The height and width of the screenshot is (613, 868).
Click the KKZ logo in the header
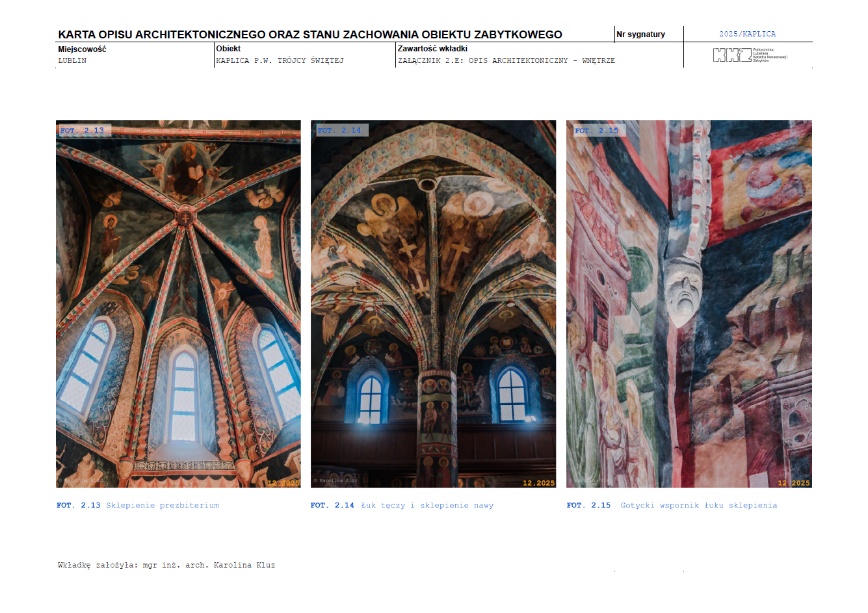coord(732,55)
